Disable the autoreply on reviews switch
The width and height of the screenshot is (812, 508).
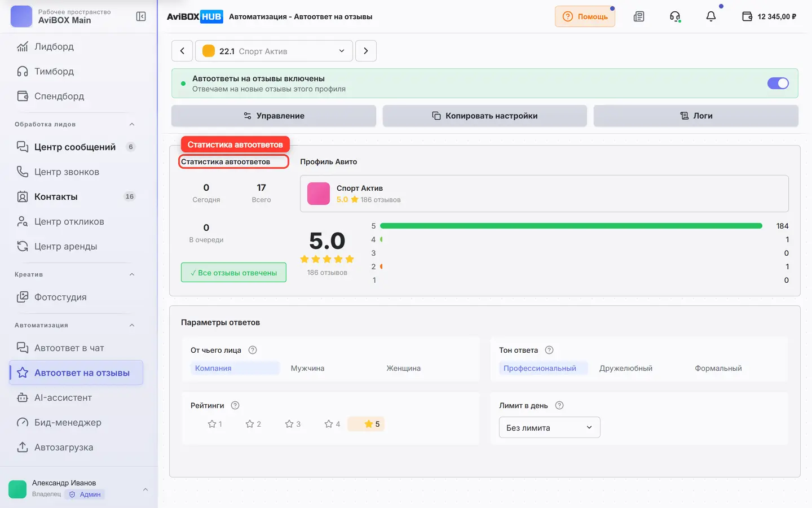click(778, 83)
